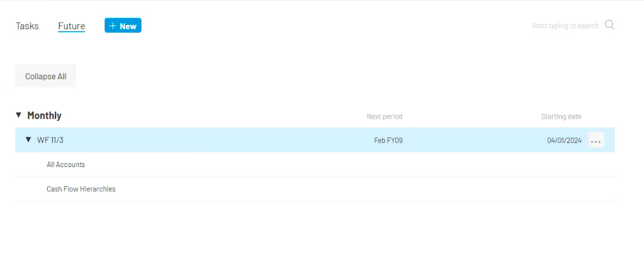Screen dimensions: 644x270
Task: Click the search magnifier icon
Action: click(x=610, y=25)
